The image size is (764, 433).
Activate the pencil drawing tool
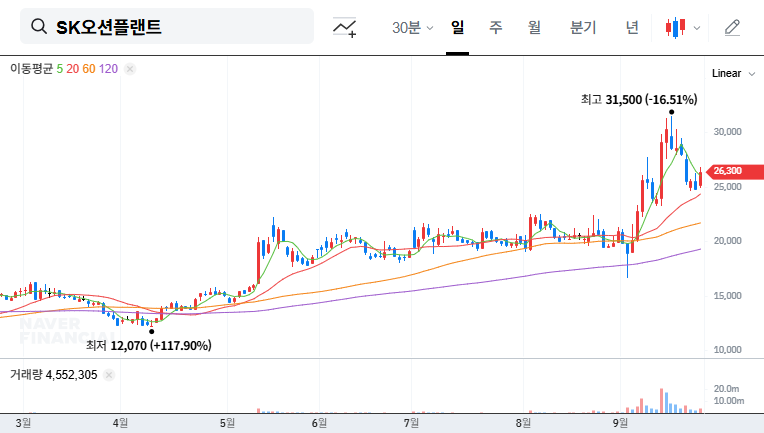point(732,28)
